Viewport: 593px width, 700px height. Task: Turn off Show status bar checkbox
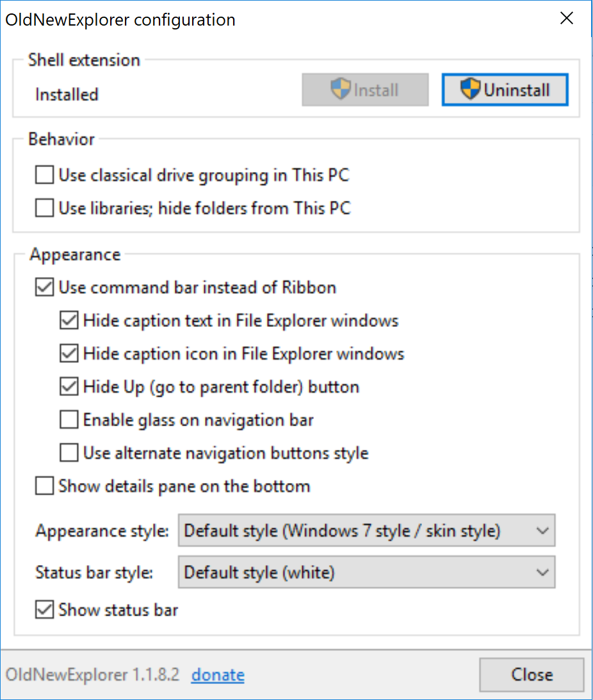pyautogui.click(x=45, y=610)
